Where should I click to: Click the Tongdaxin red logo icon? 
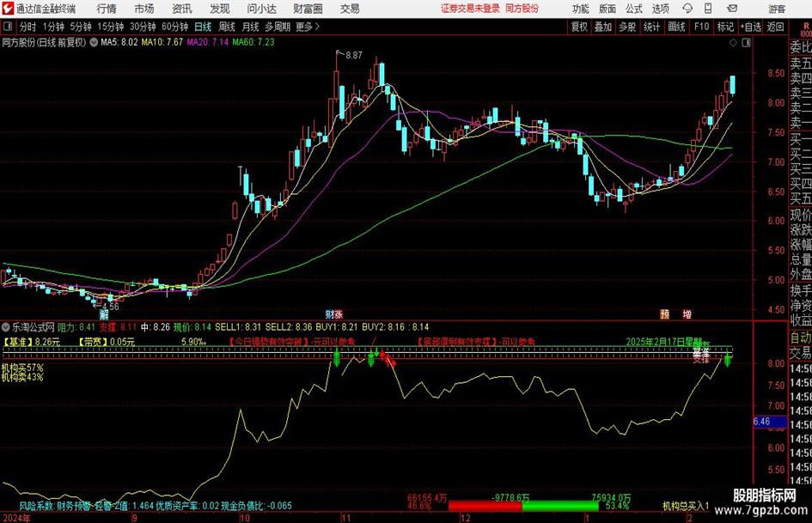click(x=8, y=9)
